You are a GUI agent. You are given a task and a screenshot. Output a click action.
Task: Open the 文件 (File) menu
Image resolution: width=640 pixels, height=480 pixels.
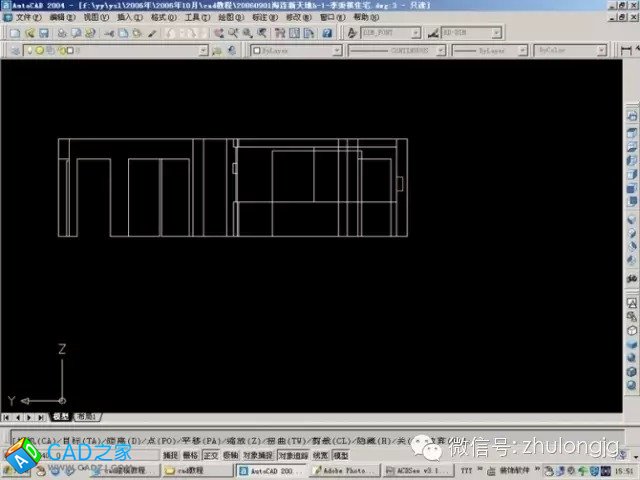click(x=22, y=17)
